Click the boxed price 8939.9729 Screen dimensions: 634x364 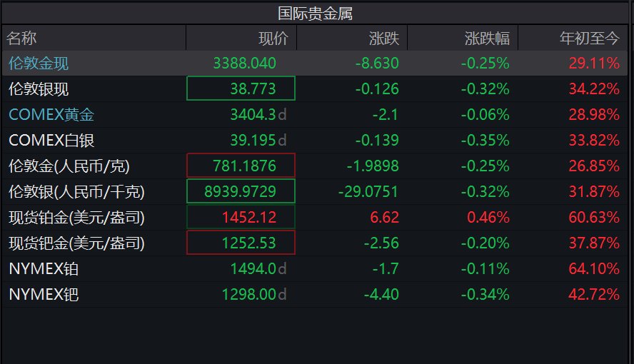240,192
